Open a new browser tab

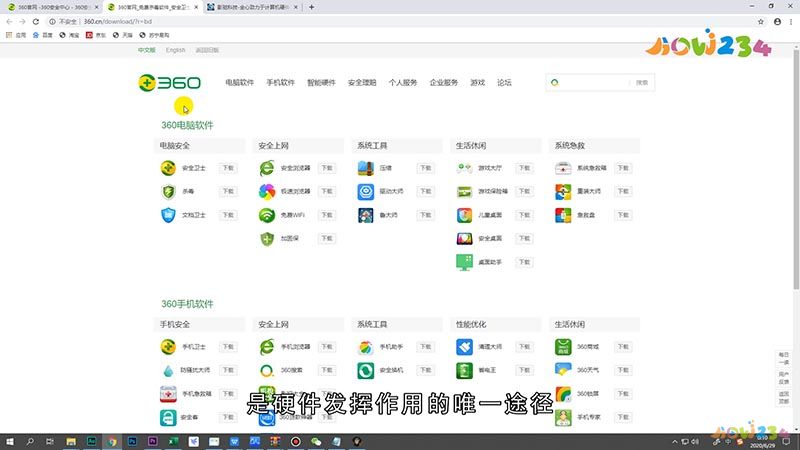311,7
